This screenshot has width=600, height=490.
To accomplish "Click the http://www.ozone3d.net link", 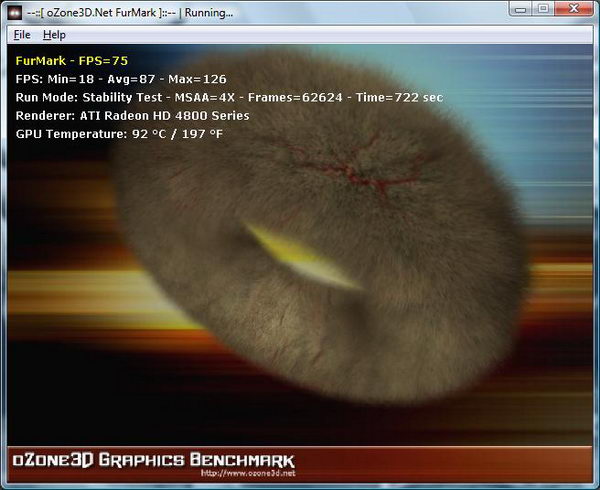I will pos(248,473).
